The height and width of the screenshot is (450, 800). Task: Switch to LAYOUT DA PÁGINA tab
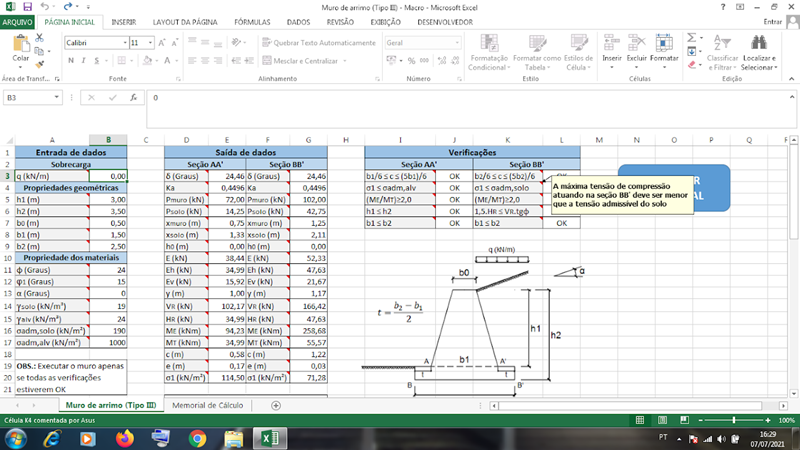[185, 22]
